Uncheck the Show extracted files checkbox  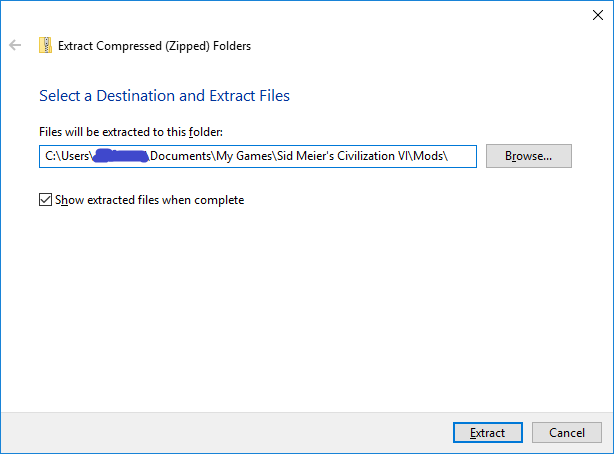click(45, 199)
